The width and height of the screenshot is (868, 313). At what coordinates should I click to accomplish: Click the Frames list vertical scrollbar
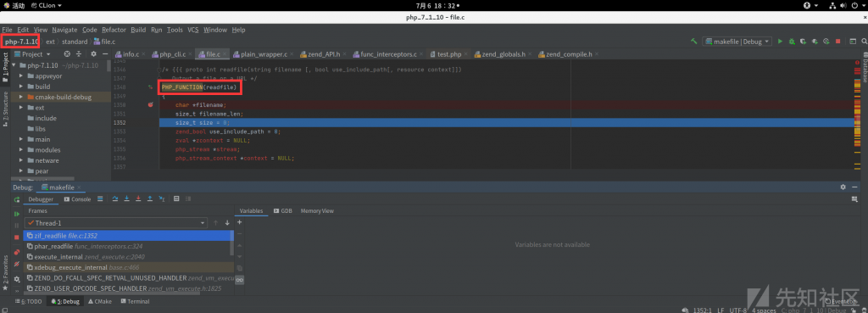coord(232,243)
